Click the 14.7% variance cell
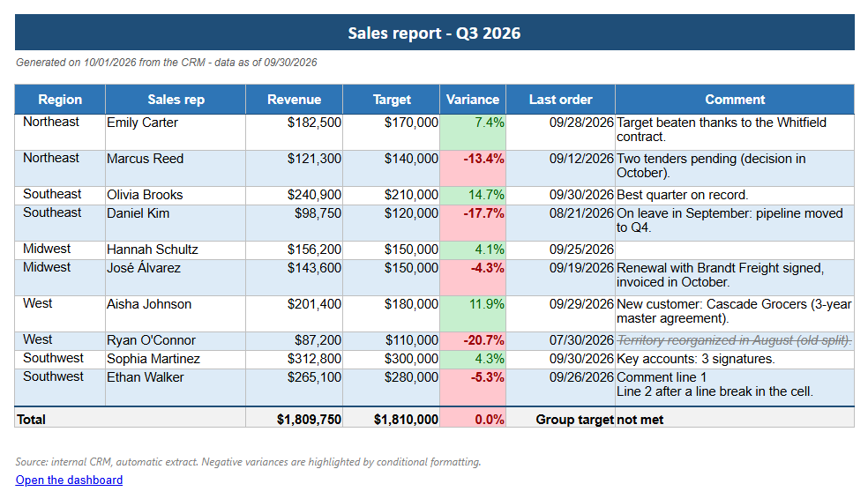868x499 pixels. [473, 196]
